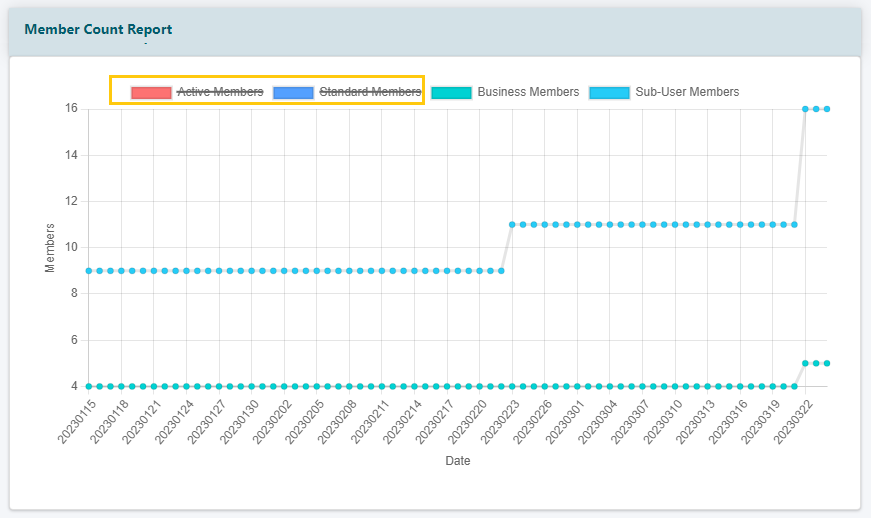Click the Members y-axis title
The width and height of the screenshot is (871, 518).
[x=50, y=248]
